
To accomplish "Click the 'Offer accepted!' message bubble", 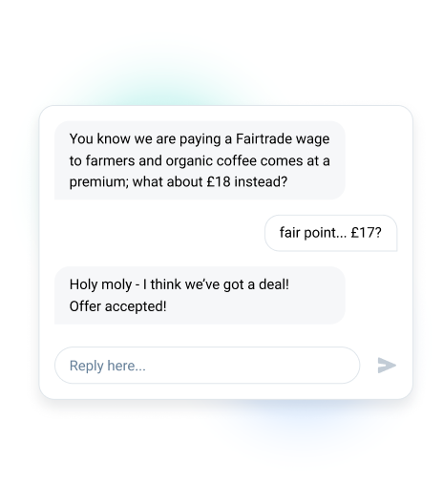I will [200, 295].
